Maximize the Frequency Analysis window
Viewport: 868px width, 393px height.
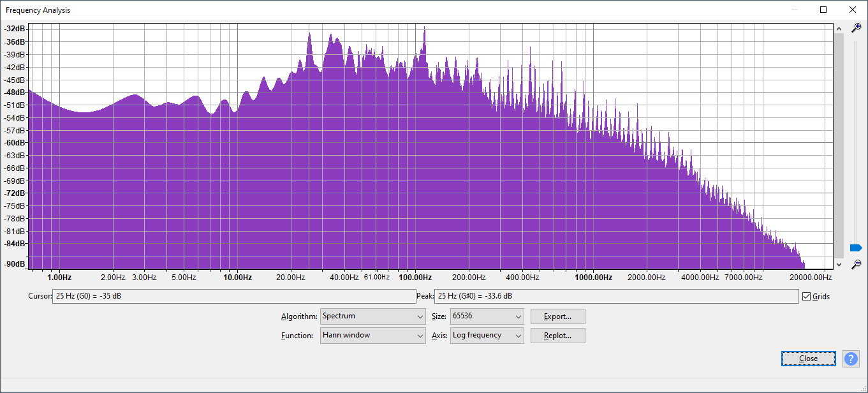click(x=823, y=10)
